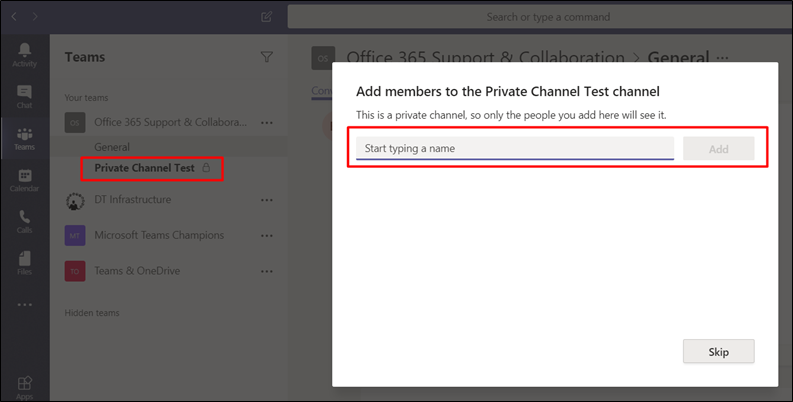Click the 'This is a private channel' description
The image size is (793, 402).
click(511, 115)
